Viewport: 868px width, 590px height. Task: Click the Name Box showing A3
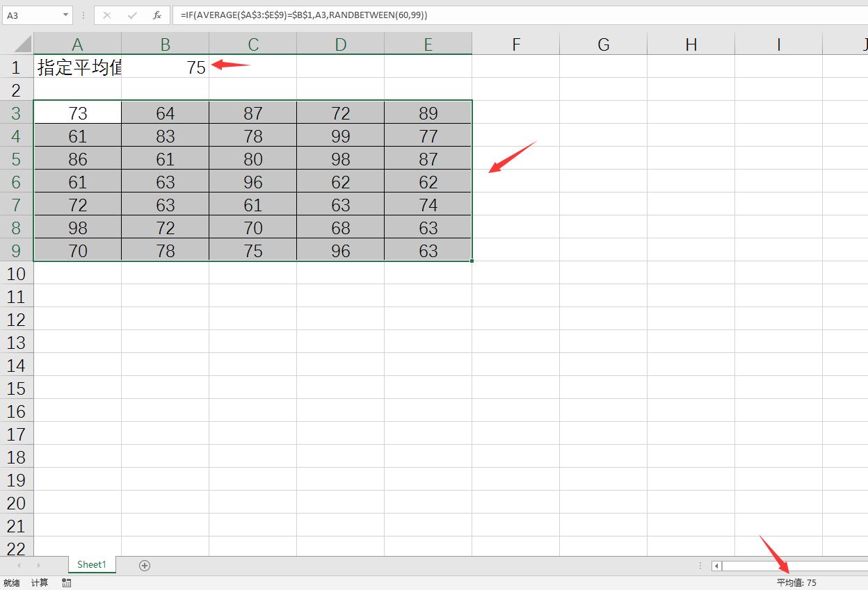pyautogui.click(x=32, y=15)
